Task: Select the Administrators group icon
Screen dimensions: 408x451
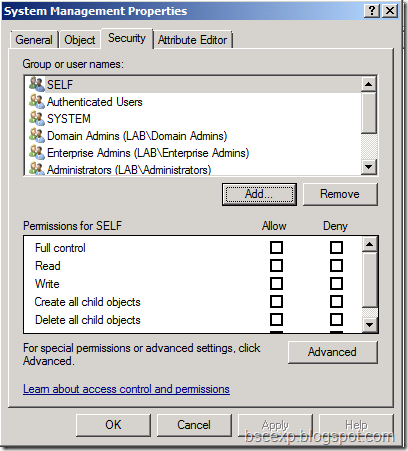Action: pos(37,169)
